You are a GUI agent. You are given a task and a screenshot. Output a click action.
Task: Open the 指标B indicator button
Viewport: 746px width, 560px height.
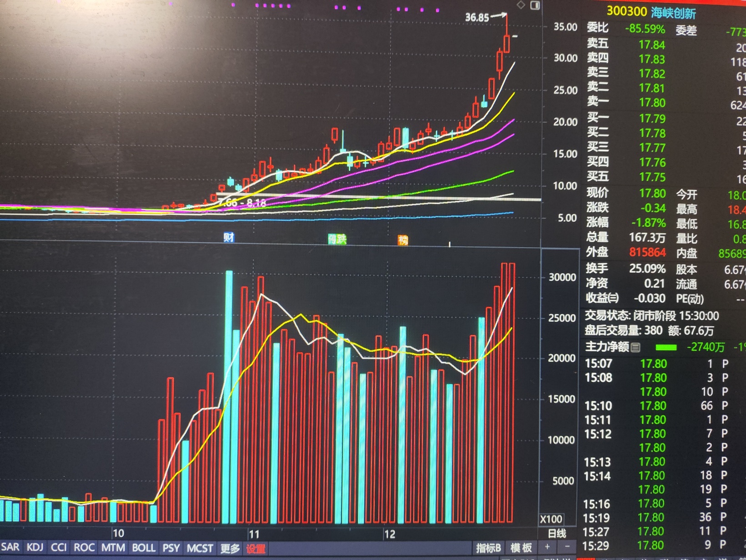tap(488, 548)
